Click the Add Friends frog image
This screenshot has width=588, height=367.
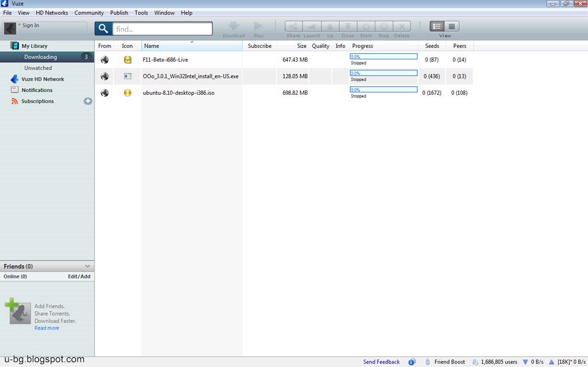click(x=18, y=311)
